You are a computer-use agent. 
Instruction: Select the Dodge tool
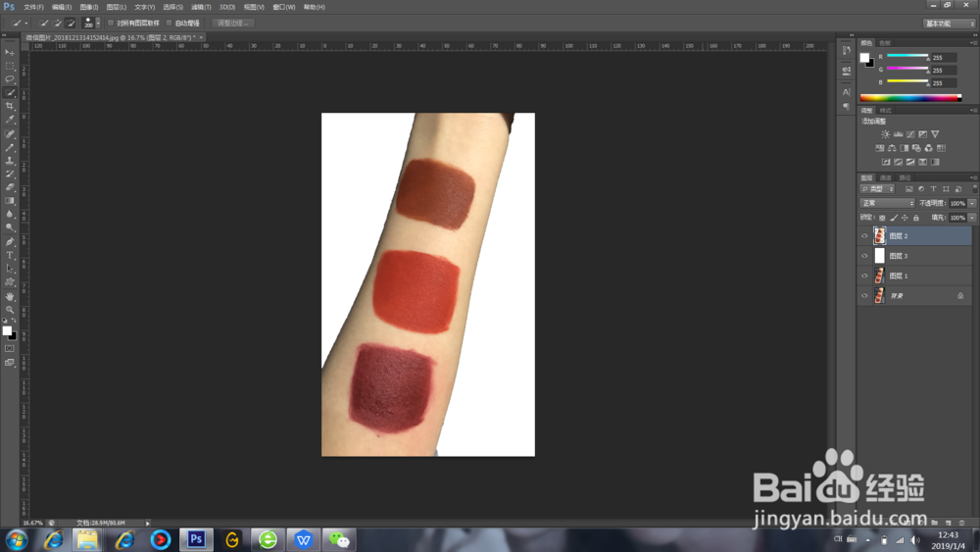[x=10, y=227]
